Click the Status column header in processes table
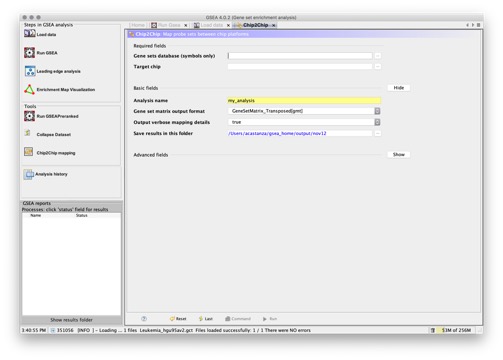This screenshot has height=360, width=503. 82,215
